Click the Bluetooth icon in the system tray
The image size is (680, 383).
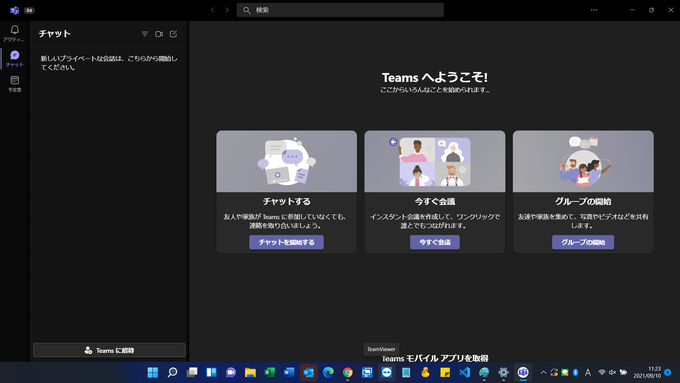[575, 372]
